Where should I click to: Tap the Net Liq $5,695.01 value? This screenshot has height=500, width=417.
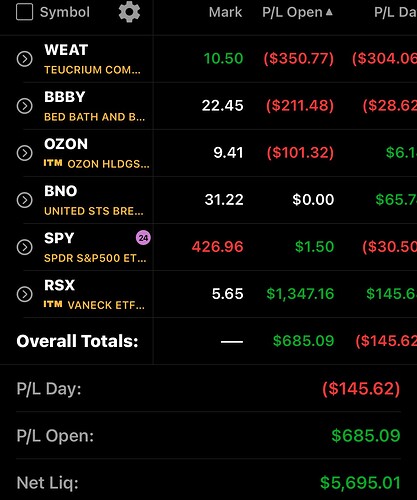[x=360, y=483]
